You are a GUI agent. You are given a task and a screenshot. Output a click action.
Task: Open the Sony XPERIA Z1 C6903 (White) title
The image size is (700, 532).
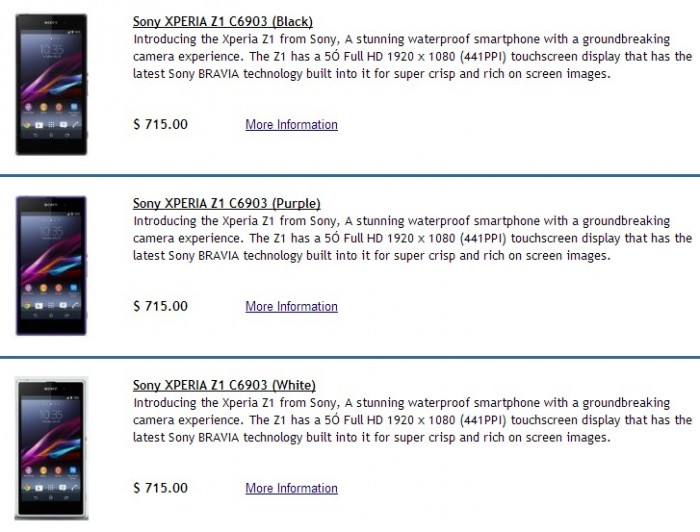(224, 385)
